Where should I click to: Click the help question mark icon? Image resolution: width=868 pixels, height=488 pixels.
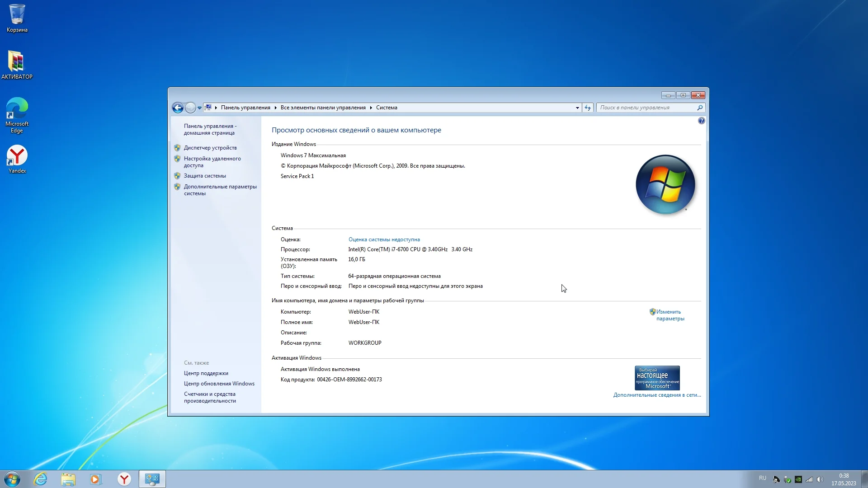click(701, 121)
